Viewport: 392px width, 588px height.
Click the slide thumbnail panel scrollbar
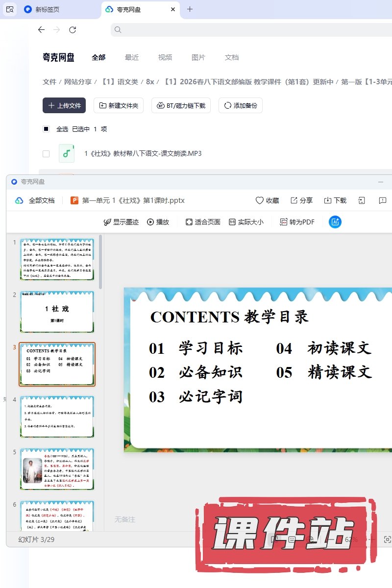coord(100,262)
